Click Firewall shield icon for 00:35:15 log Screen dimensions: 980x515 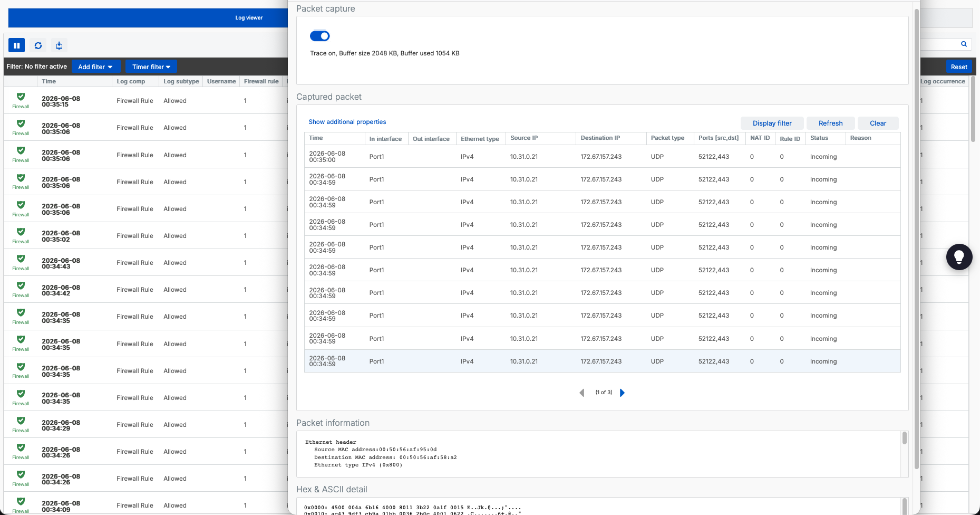tap(21, 97)
